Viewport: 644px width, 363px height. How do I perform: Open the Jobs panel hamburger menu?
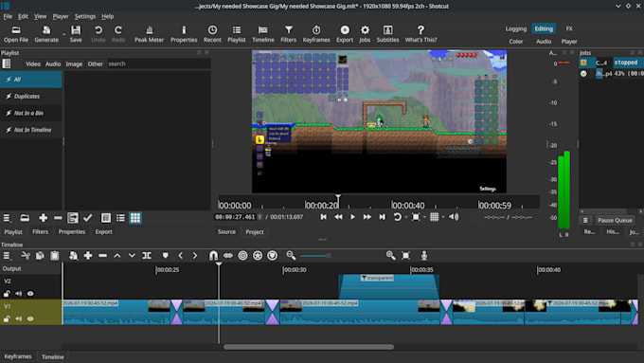click(x=585, y=220)
